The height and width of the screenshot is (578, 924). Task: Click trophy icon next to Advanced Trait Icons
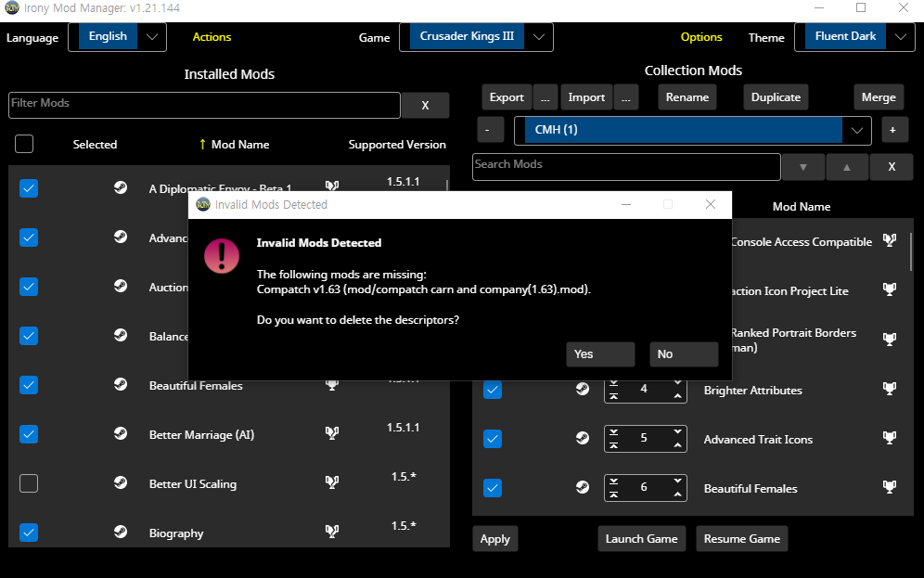tap(890, 438)
